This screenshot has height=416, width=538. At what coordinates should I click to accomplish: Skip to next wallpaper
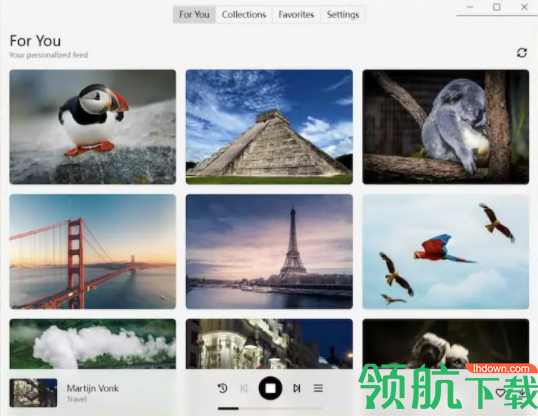pos(297,388)
